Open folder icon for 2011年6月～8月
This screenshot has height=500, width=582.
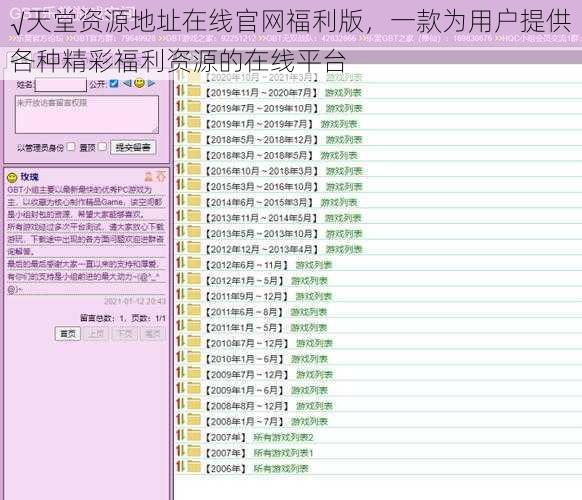(x=194, y=310)
